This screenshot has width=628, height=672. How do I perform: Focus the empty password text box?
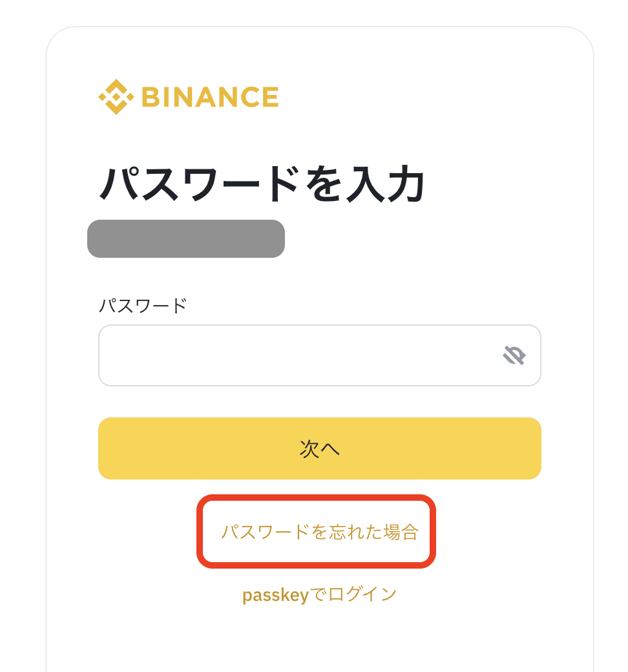tap(319, 355)
